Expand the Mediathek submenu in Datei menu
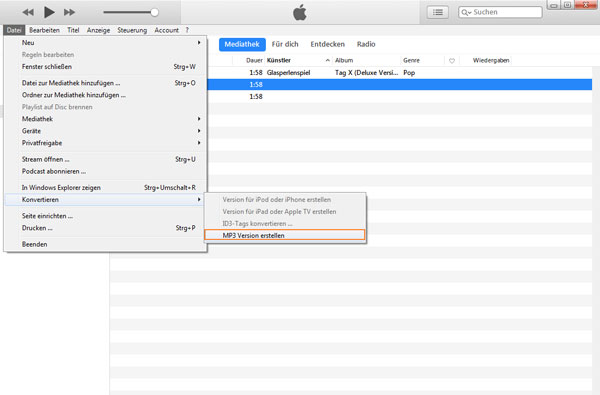The width and height of the screenshot is (600, 395). [x=106, y=119]
